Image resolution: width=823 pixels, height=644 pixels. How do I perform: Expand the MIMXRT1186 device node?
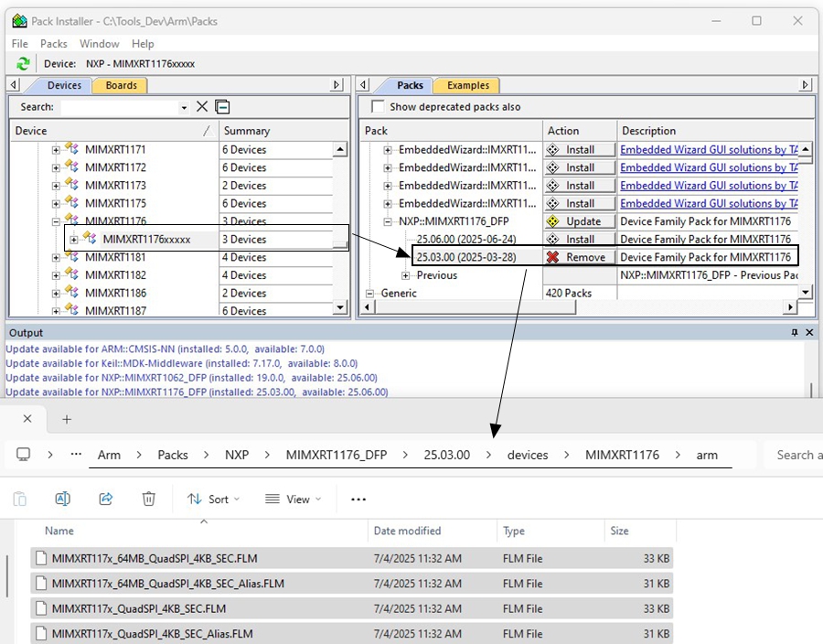click(56, 294)
